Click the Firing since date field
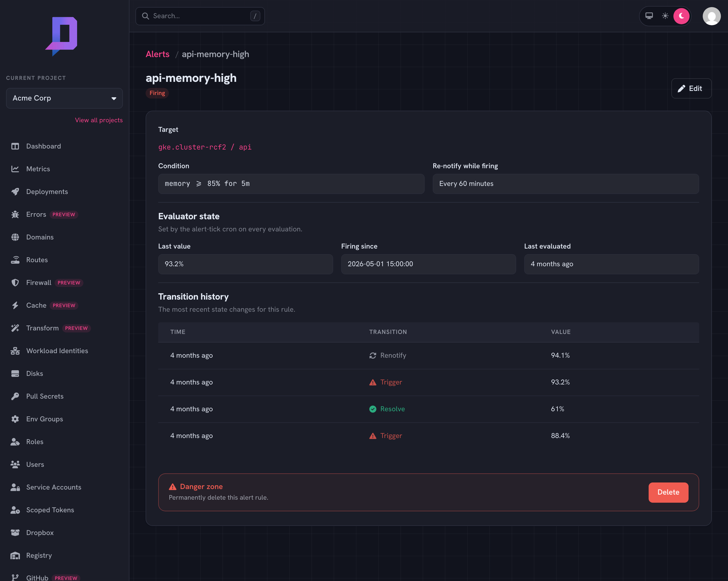728x581 pixels. point(428,264)
